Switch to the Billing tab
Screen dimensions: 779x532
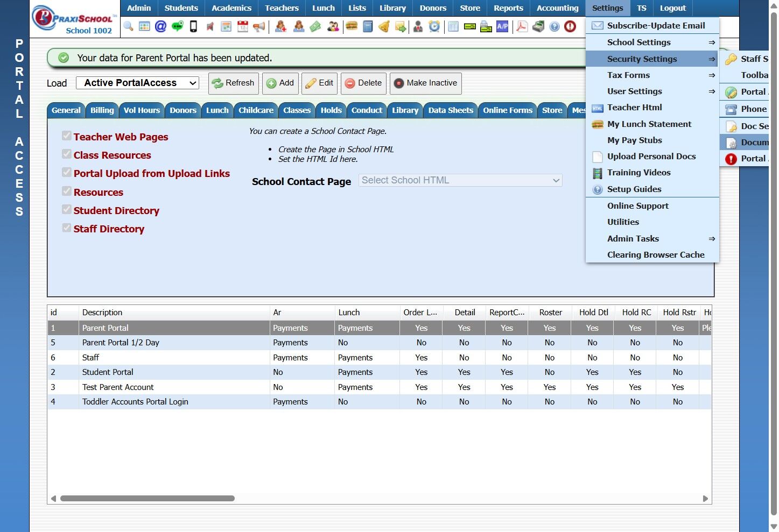click(102, 110)
